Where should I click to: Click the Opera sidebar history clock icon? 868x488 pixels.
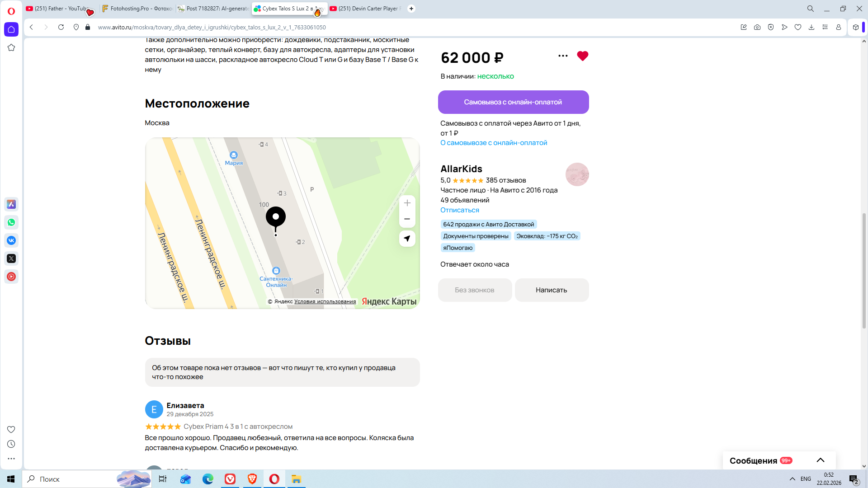click(x=11, y=444)
